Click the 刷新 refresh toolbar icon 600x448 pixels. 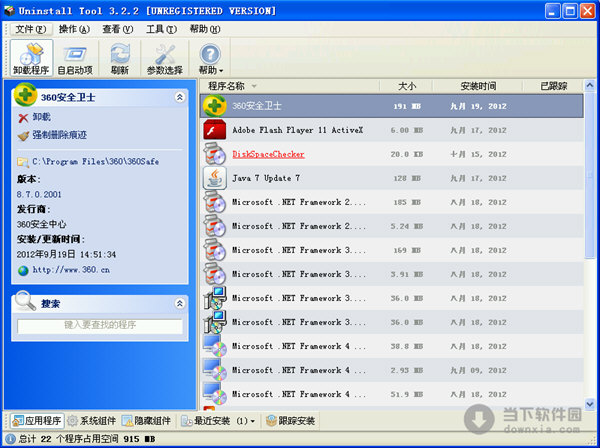120,58
